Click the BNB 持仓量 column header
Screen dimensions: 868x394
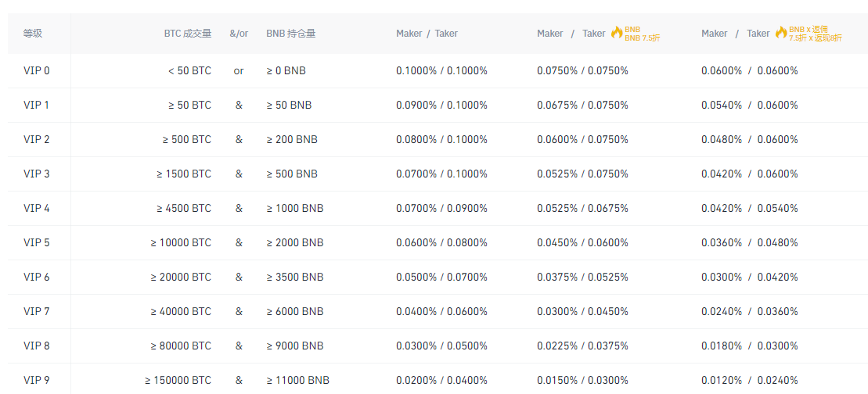pyautogui.click(x=291, y=34)
